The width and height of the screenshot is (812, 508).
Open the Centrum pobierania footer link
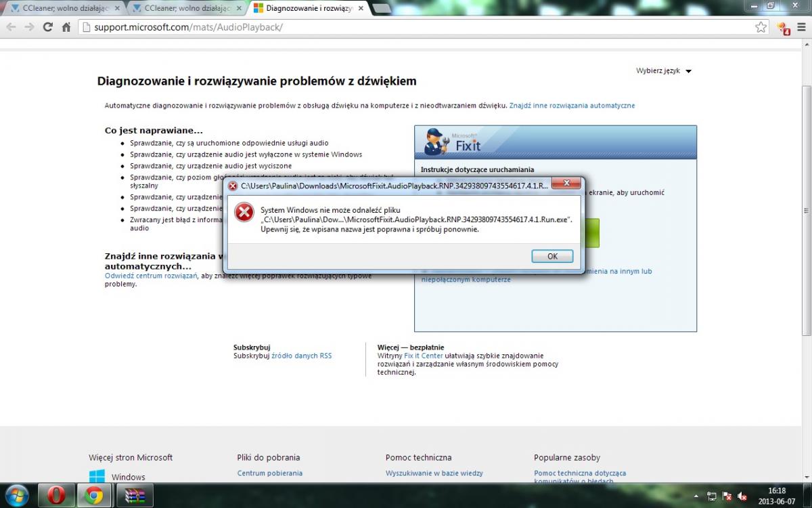pyautogui.click(x=270, y=473)
